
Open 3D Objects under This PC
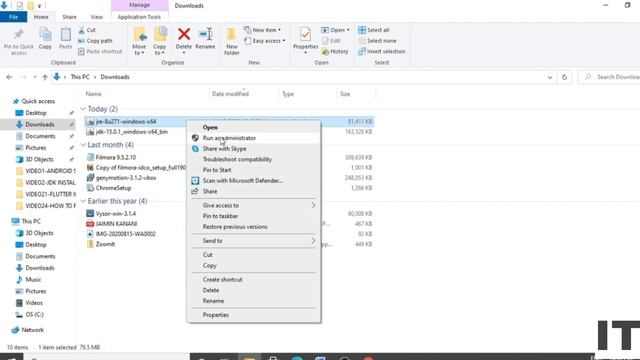pos(39,233)
